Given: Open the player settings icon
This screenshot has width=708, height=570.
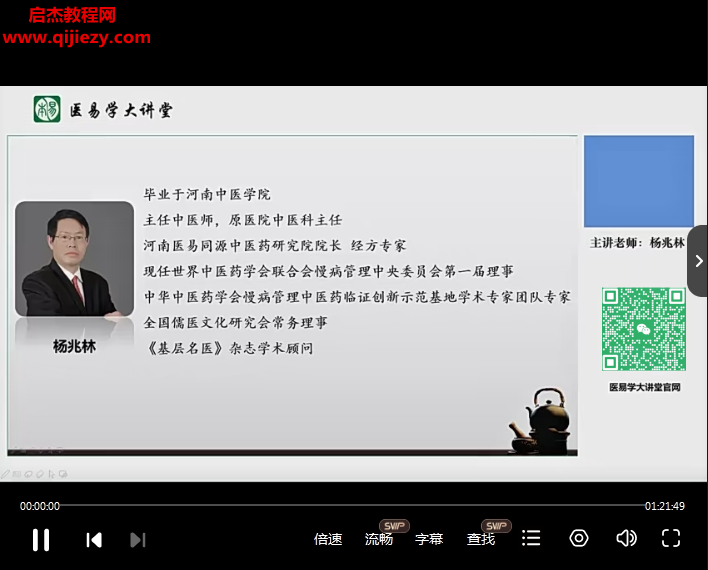Looking at the screenshot, I should (579, 538).
